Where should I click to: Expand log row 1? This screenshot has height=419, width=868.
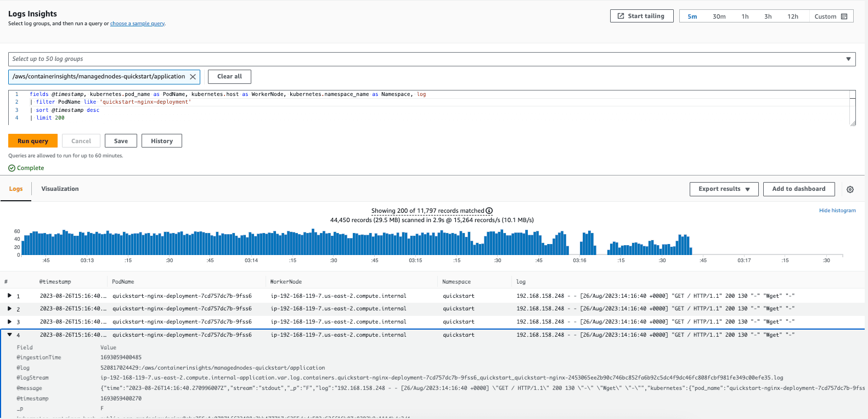pos(9,296)
